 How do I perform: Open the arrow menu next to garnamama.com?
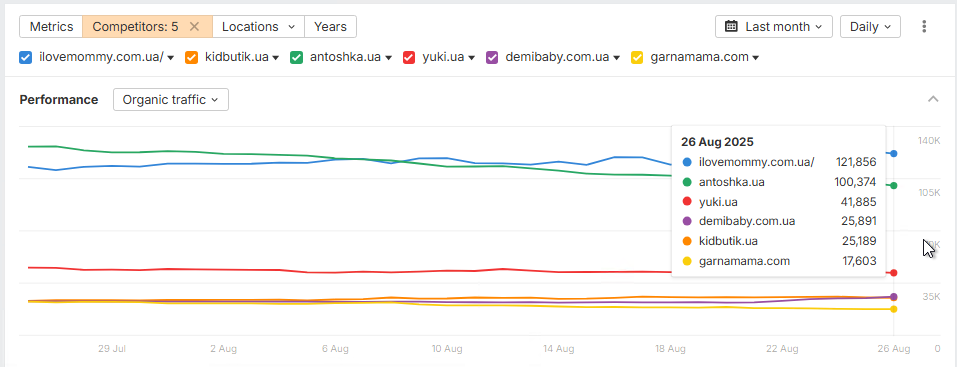pyautogui.click(x=756, y=58)
